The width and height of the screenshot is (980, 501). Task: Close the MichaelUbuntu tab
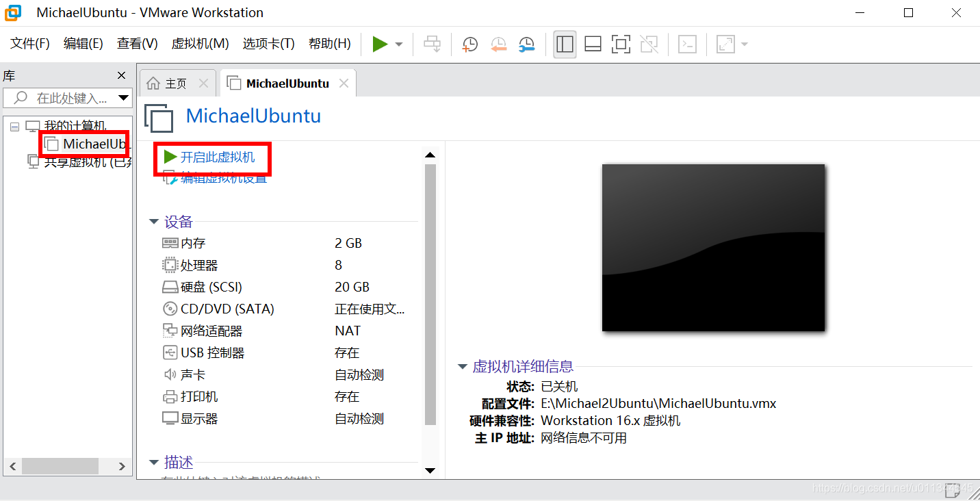[x=344, y=83]
